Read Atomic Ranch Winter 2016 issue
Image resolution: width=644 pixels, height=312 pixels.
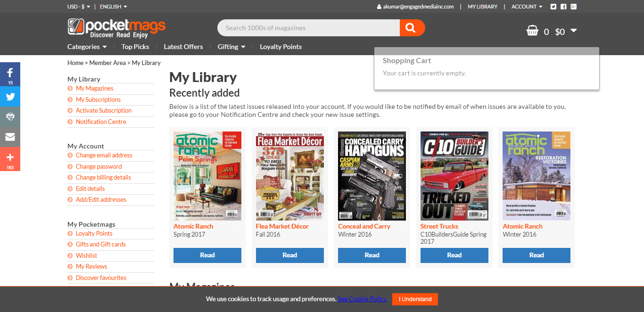(x=537, y=255)
